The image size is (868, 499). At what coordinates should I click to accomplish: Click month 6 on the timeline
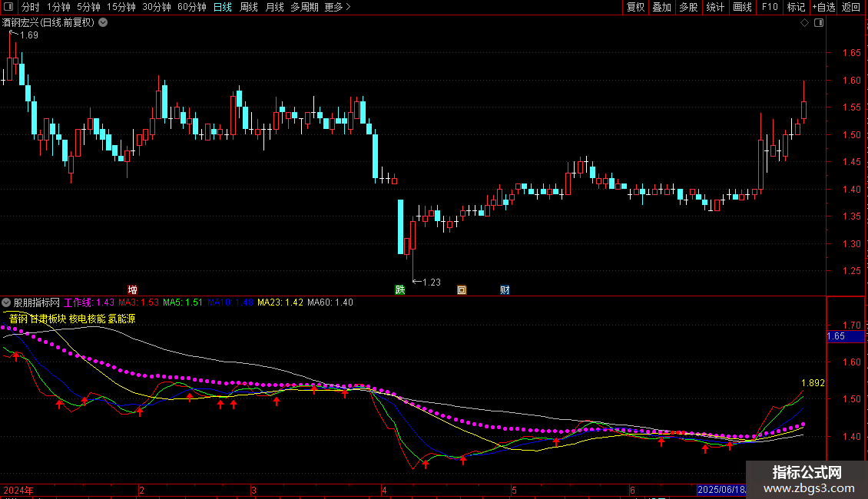pos(632,490)
